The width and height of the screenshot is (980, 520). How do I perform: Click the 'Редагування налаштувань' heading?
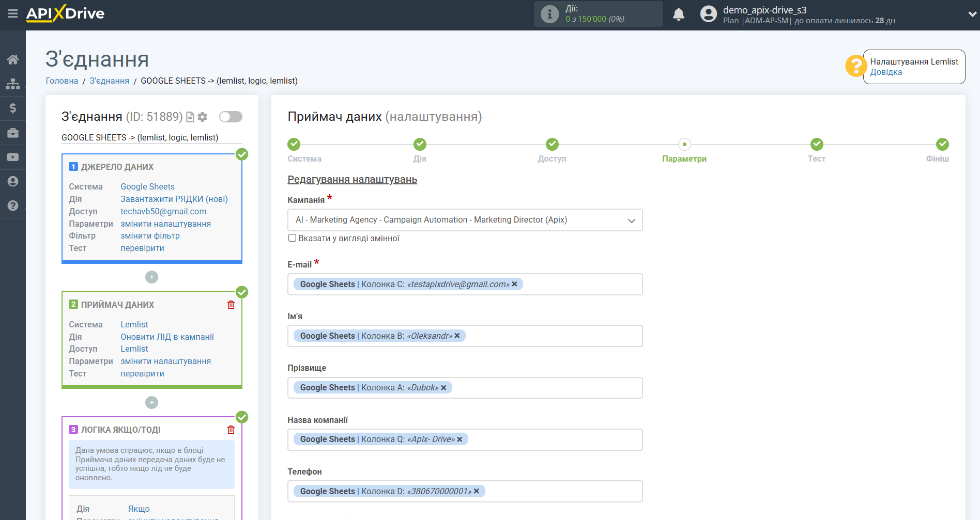pyautogui.click(x=352, y=179)
